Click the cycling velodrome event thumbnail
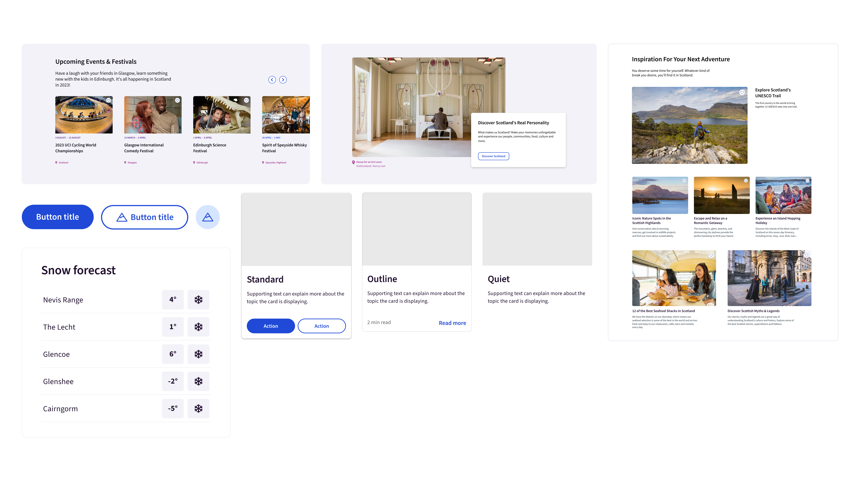Image resolution: width=868 pixels, height=488 pixels. pos(84,115)
